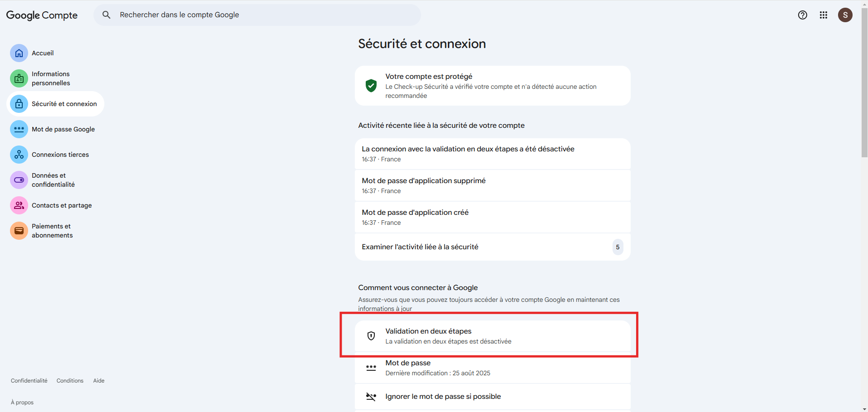Click the Confidentialité footer link
The width and height of the screenshot is (868, 412).
29,381
